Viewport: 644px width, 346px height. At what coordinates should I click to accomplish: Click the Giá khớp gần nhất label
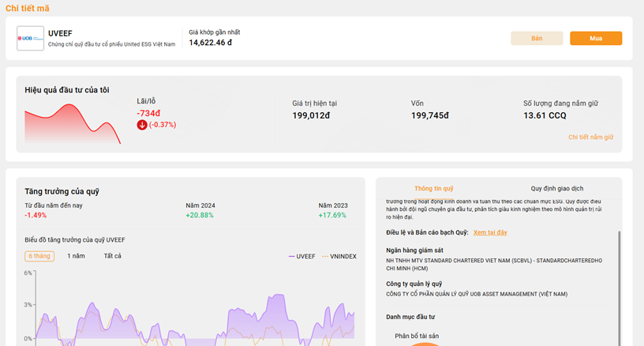(x=215, y=32)
